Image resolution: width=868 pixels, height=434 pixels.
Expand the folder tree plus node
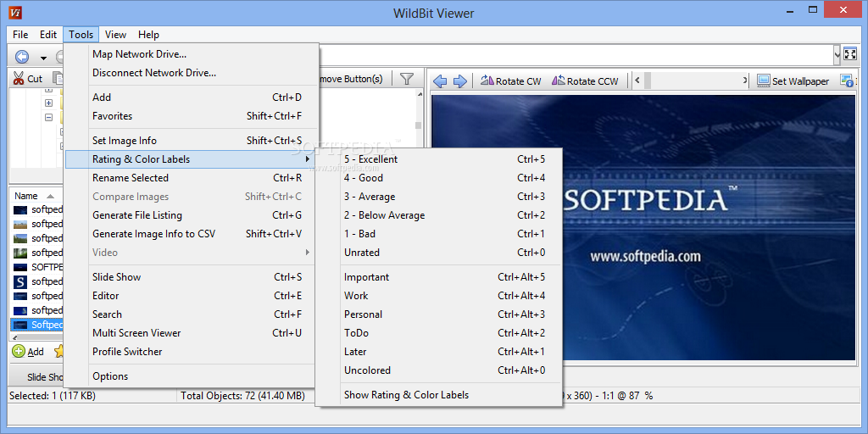[x=48, y=103]
